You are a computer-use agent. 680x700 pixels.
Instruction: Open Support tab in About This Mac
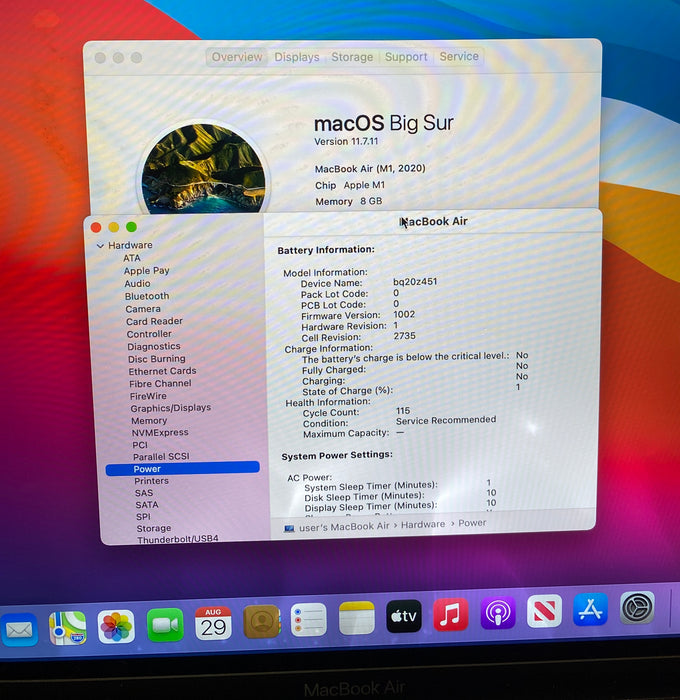pos(406,57)
